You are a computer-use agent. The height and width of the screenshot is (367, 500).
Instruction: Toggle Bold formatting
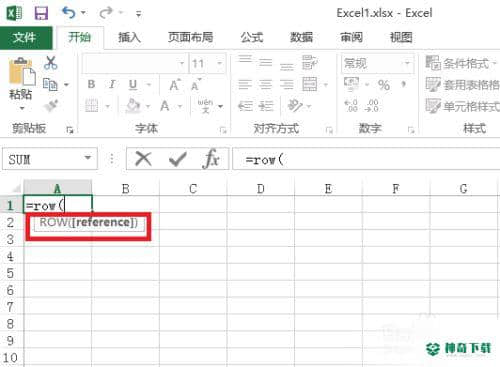(91, 84)
